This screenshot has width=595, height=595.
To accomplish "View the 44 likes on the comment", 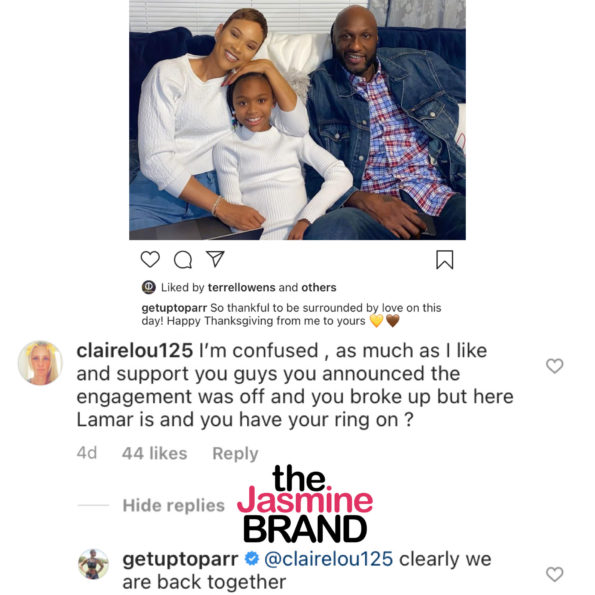I will (154, 453).
